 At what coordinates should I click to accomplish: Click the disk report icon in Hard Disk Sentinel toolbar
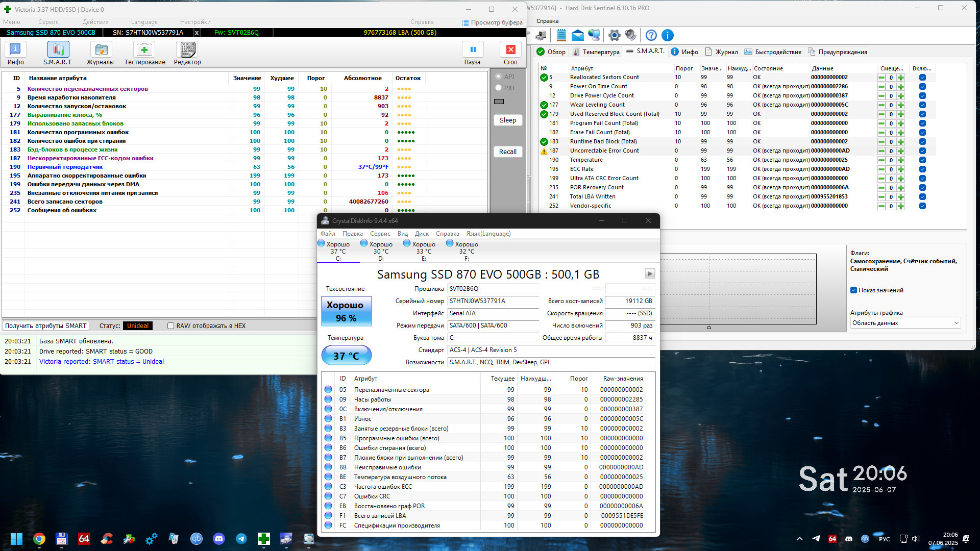[x=541, y=35]
